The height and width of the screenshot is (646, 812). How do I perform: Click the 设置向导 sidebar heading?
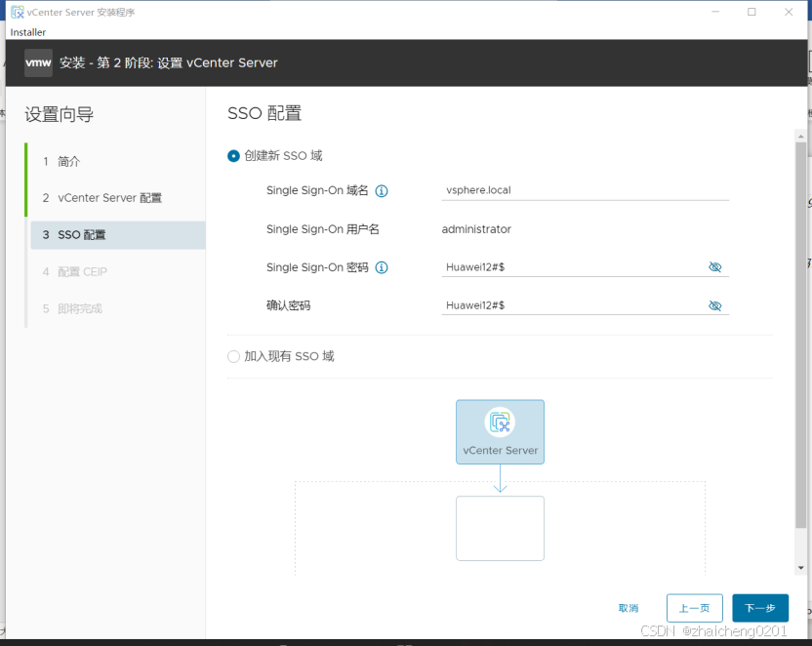[x=59, y=114]
